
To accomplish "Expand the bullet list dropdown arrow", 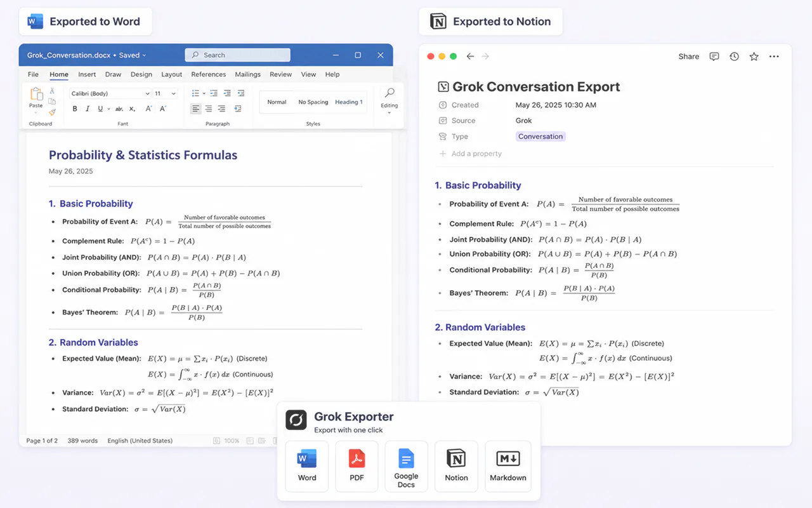I will [x=204, y=93].
